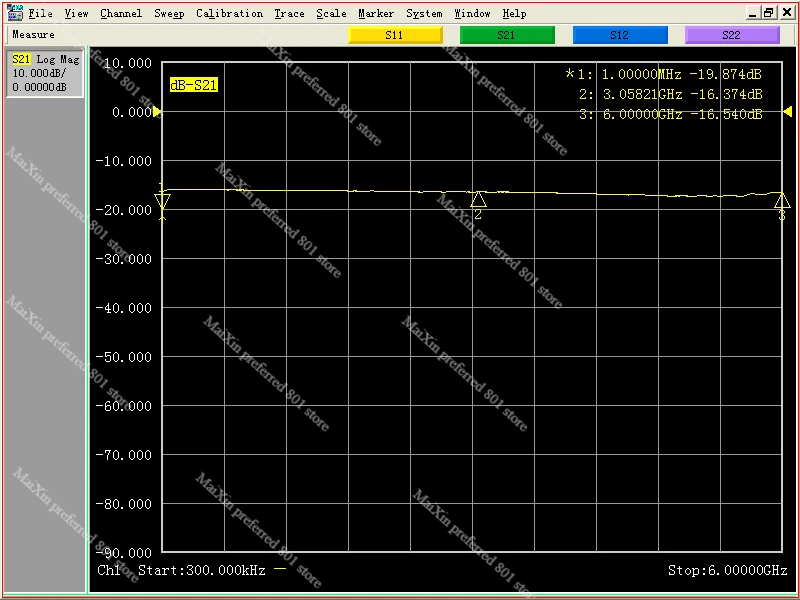Open the Calibration menu
800x600 pixels.
pos(229,13)
